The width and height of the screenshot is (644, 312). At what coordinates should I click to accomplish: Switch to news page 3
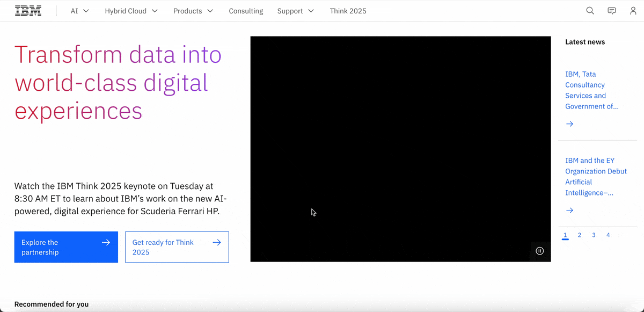[594, 235]
